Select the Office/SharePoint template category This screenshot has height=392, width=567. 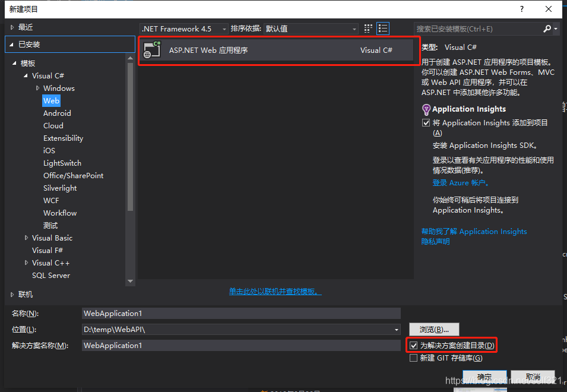(74, 175)
